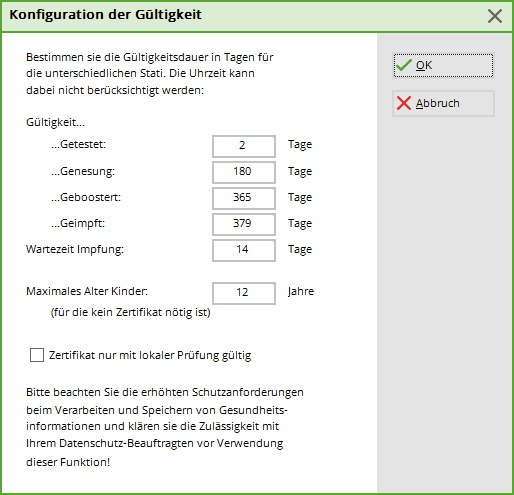Click the 'Zertifikat nur mit lokaler Prüfung gültig' label
This screenshot has width=514, height=495.
[x=150, y=355]
